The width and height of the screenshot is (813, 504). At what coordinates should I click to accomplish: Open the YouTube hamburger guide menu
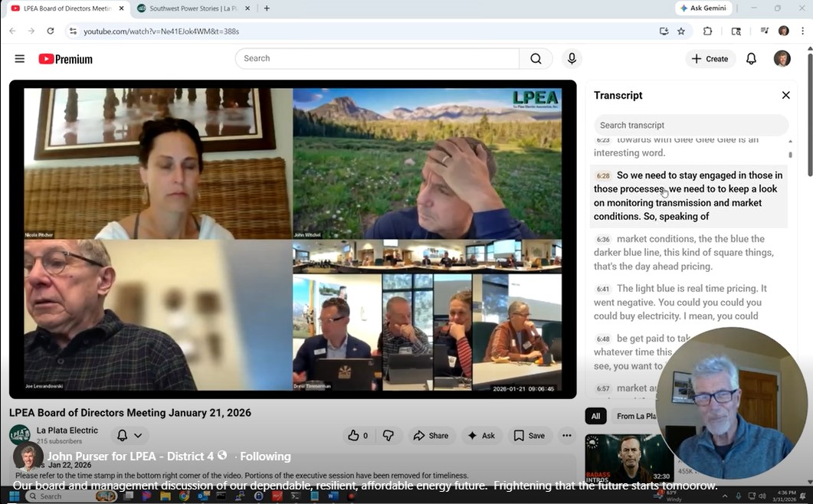click(20, 59)
